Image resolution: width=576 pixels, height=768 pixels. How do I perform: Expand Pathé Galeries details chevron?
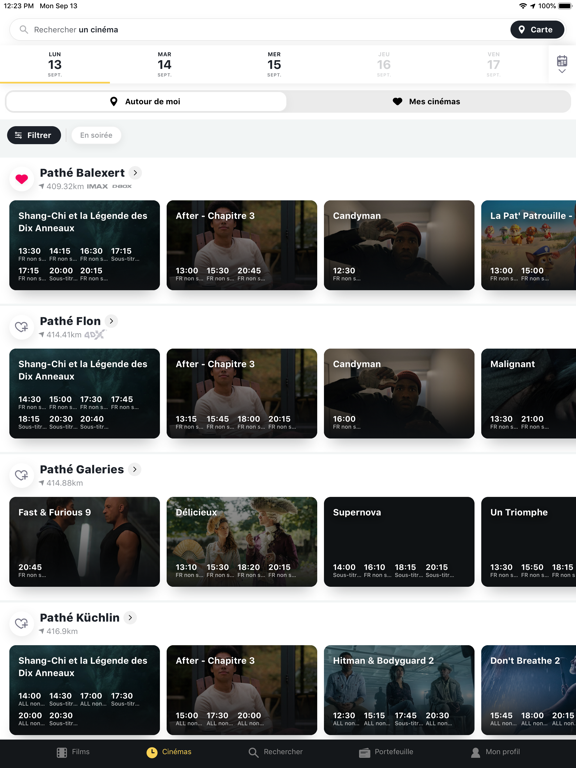click(135, 469)
